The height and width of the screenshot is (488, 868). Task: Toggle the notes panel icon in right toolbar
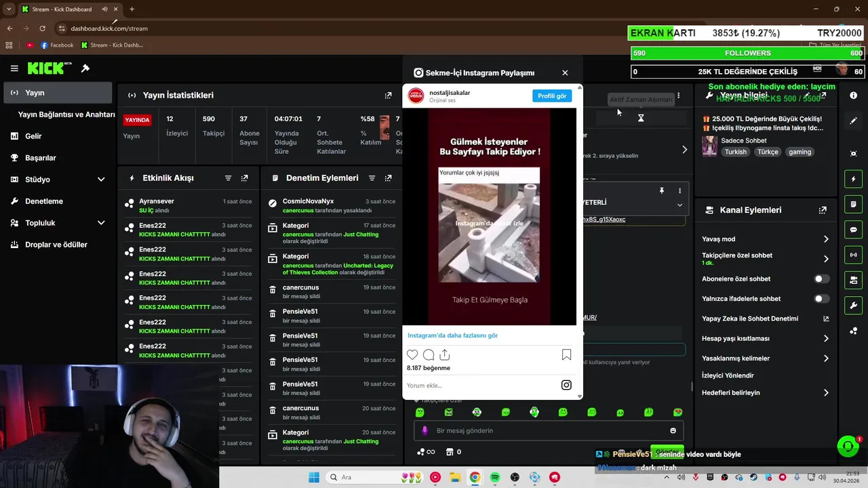[853, 204]
